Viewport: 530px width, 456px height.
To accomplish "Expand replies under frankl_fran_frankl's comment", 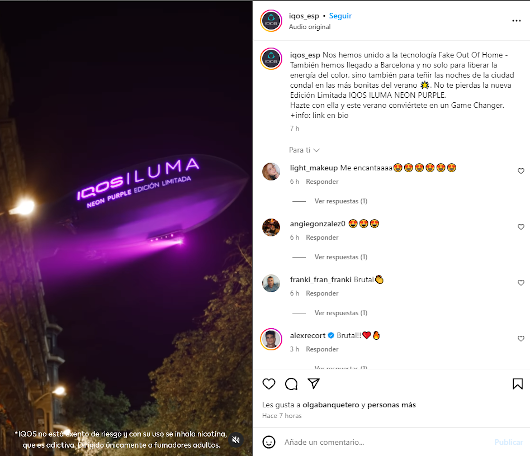I will (x=341, y=313).
